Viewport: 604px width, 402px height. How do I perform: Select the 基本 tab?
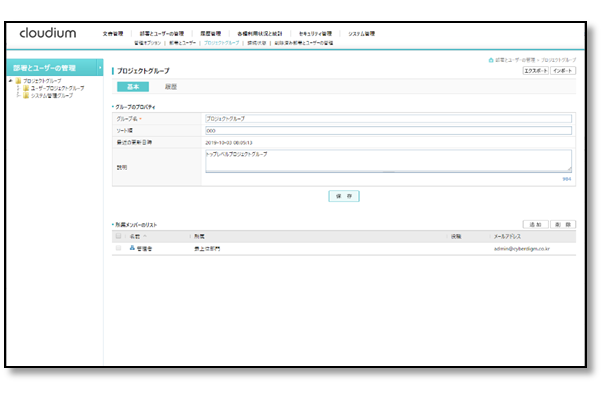point(133,87)
